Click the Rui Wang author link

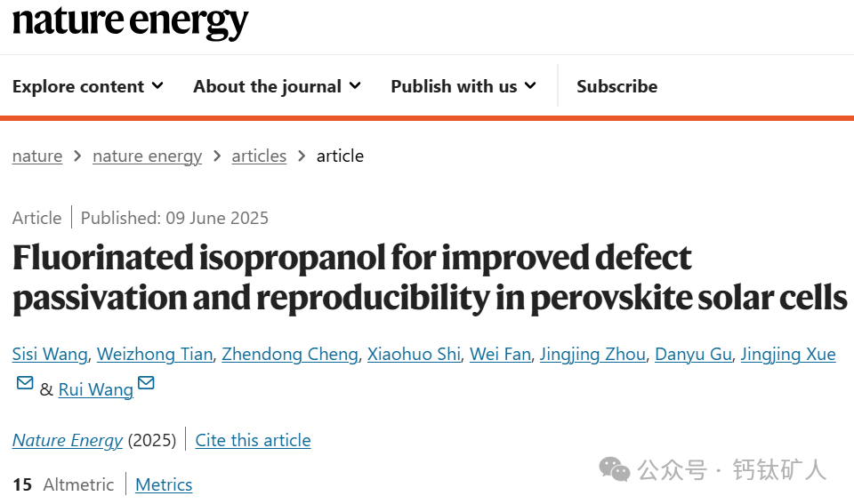(x=95, y=389)
